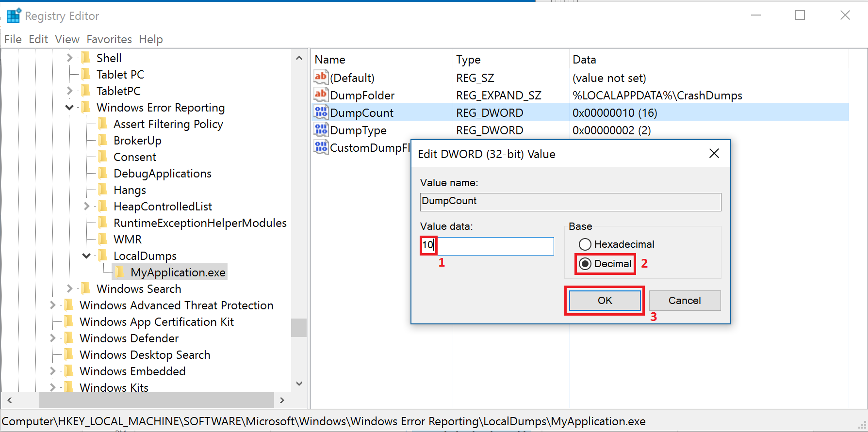Select the DumpCount DWORD value icon

[x=321, y=112]
